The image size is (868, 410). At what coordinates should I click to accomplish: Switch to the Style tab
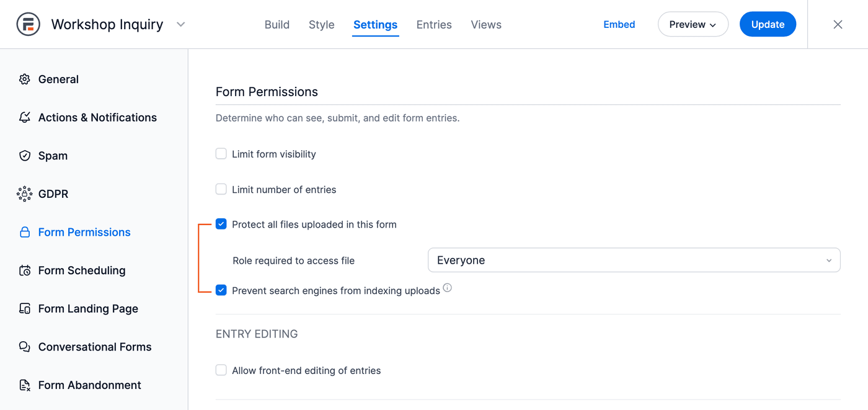tap(321, 24)
